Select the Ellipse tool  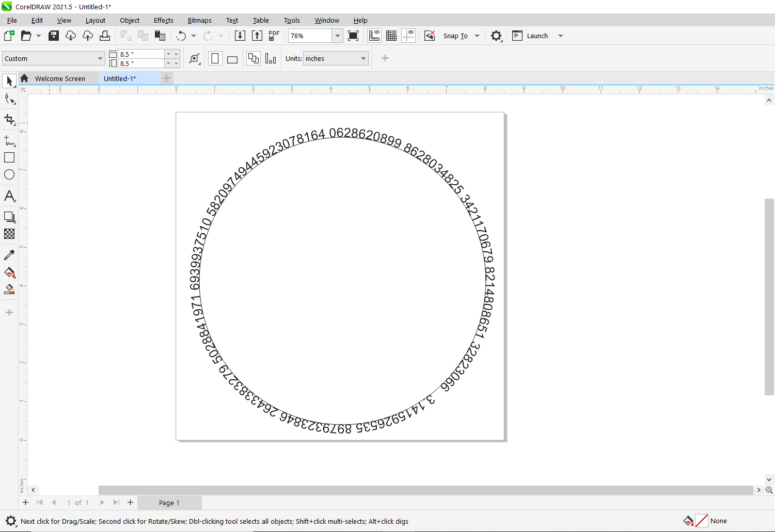[x=9, y=174]
